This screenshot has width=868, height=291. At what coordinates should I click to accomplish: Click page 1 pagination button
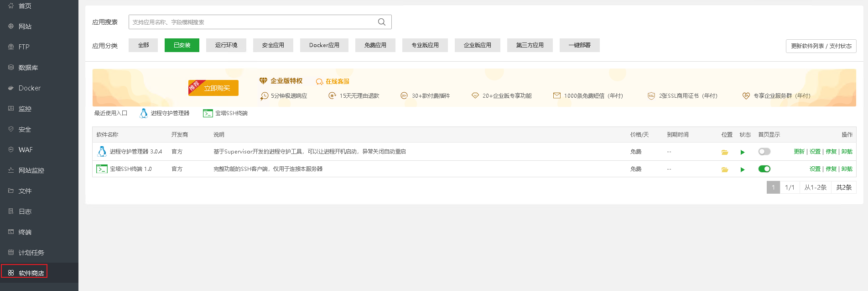tap(773, 187)
